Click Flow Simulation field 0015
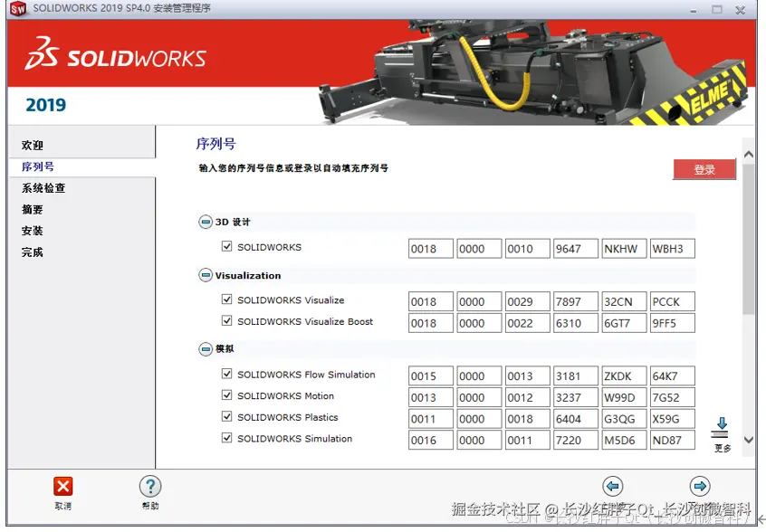The width and height of the screenshot is (766, 532). click(x=431, y=375)
